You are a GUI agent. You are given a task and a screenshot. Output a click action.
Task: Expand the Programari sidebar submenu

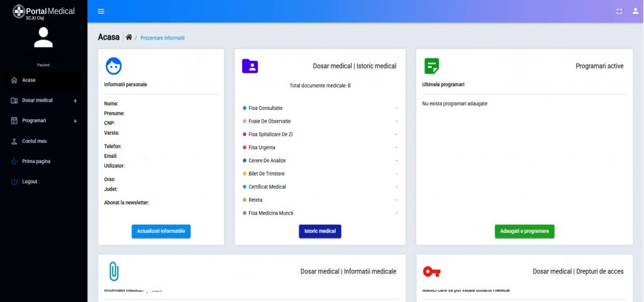[x=75, y=121]
